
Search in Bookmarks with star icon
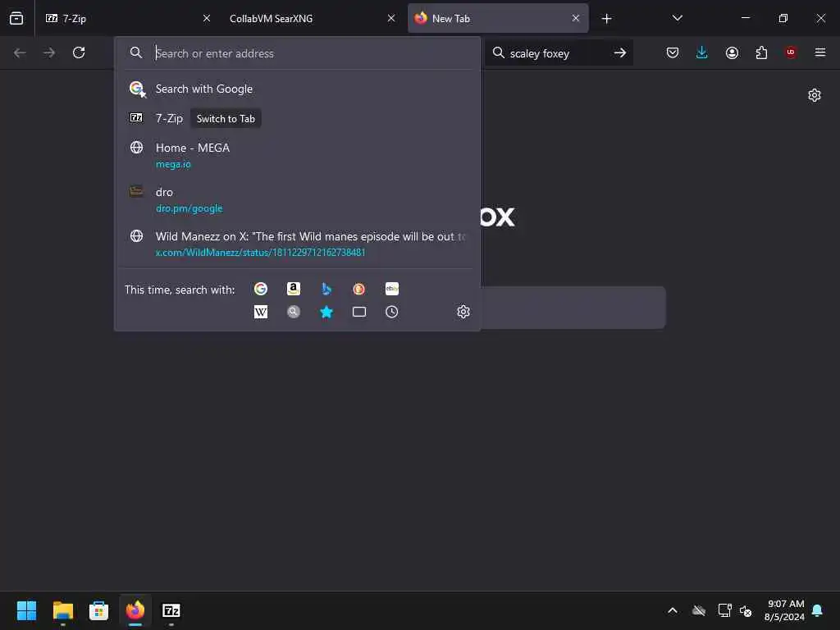[x=326, y=312]
